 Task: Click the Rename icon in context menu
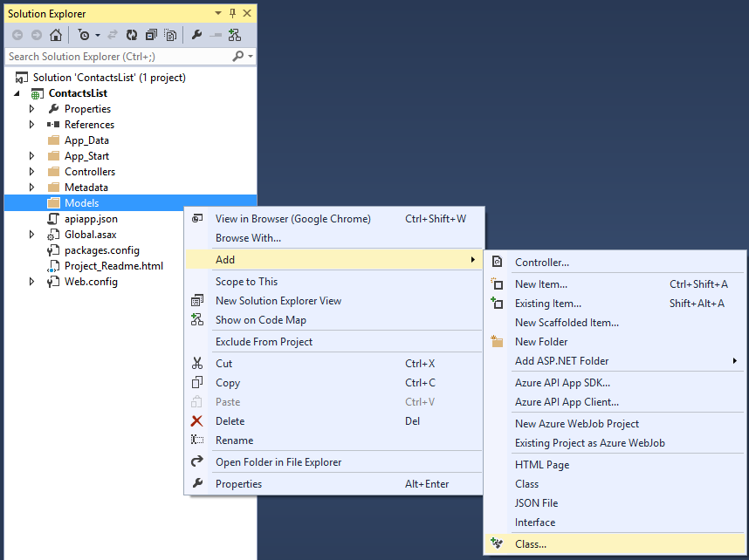196,440
